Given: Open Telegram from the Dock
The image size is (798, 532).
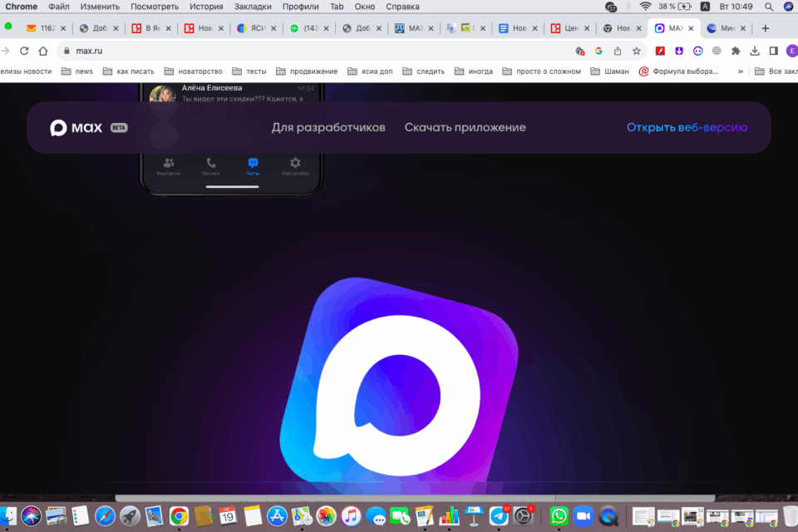Looking at the screenshot, I should click(x=500, y=516).
